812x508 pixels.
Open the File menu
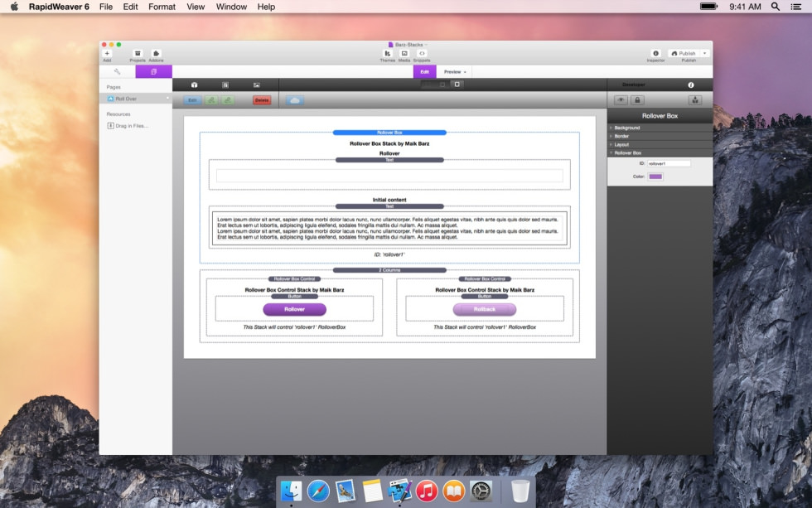point(106,7)
